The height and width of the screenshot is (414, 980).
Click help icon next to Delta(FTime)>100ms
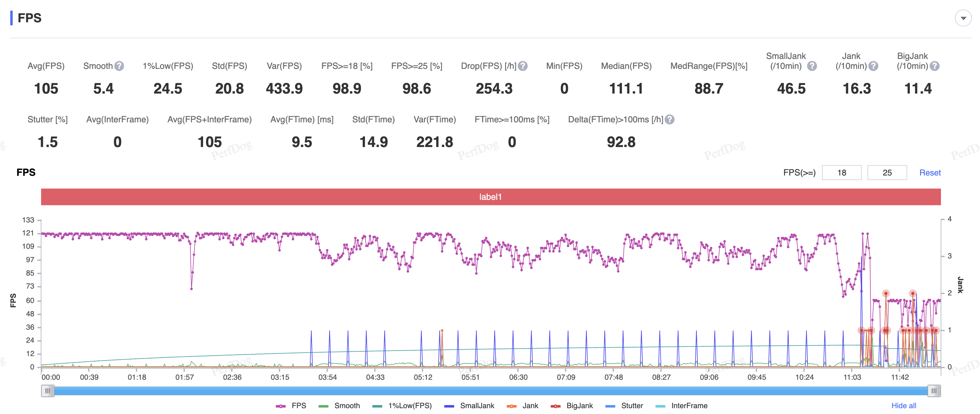tap(669, 120)
